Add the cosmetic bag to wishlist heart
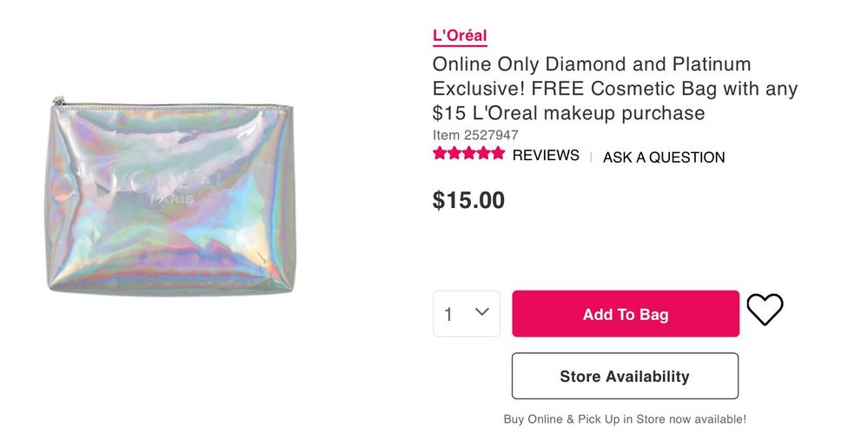This screenshot has height=441, width=868. [x=765, y=310]
